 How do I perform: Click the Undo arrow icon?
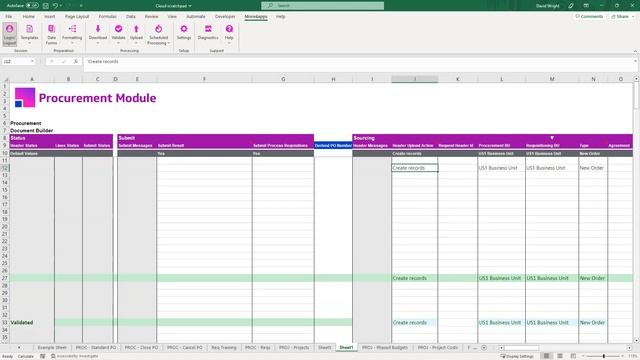click(x=55, y=6)
